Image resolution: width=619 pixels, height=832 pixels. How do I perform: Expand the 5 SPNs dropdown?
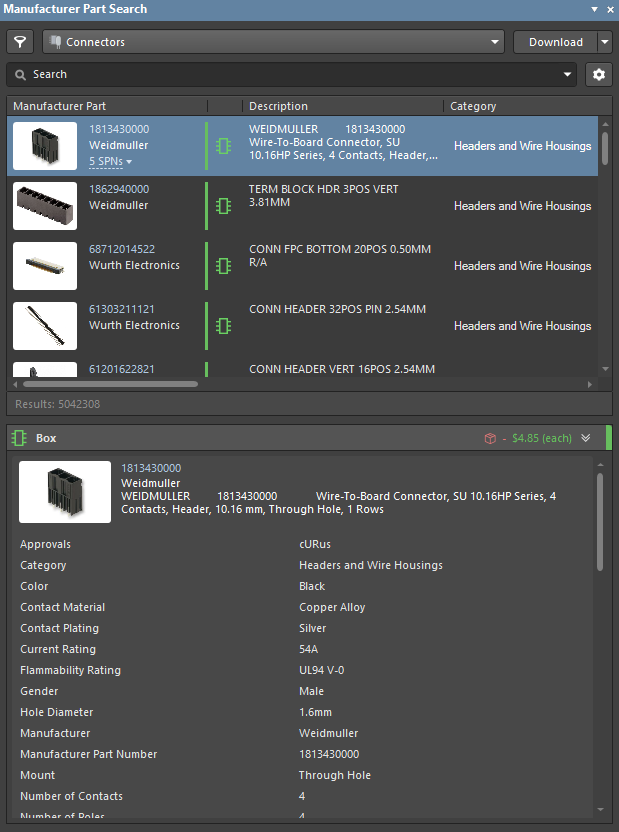(110, 161)
